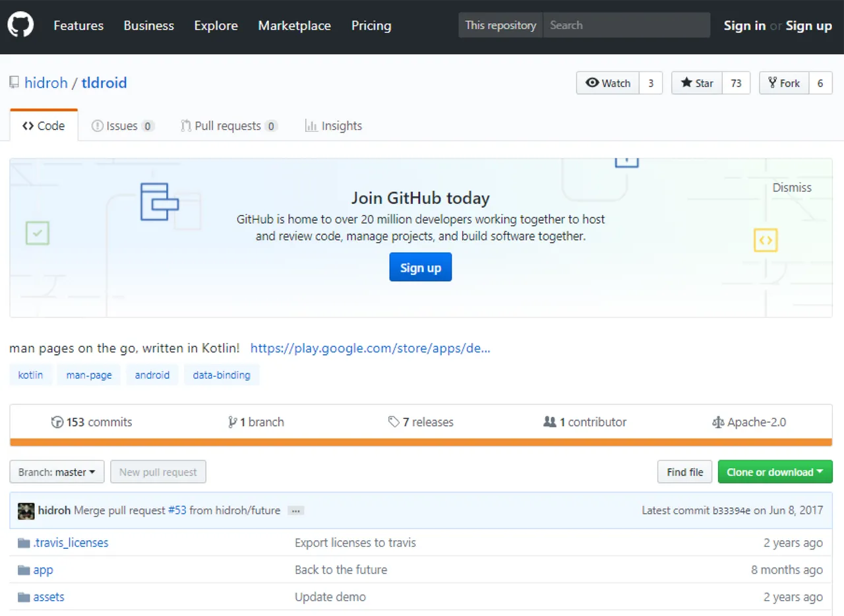Open Features in the top navigation
This screenshot has height=616, width=844.
click(x=78, y=26)
